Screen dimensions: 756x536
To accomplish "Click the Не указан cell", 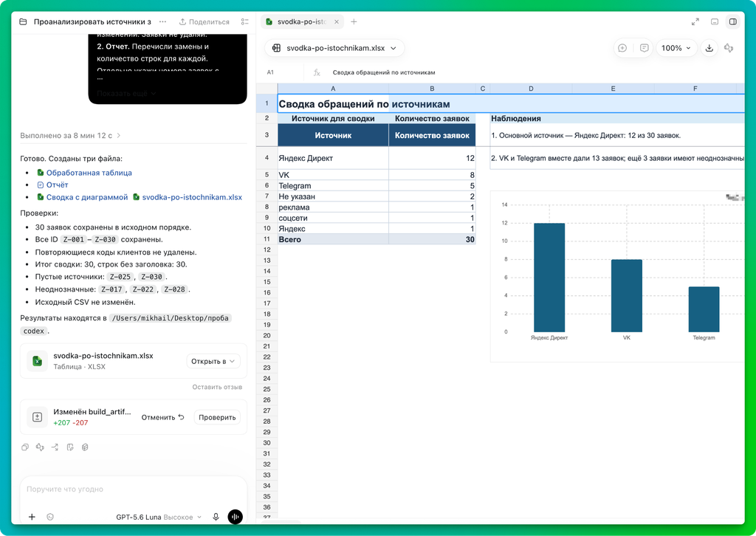I will [x=333, y=196].
